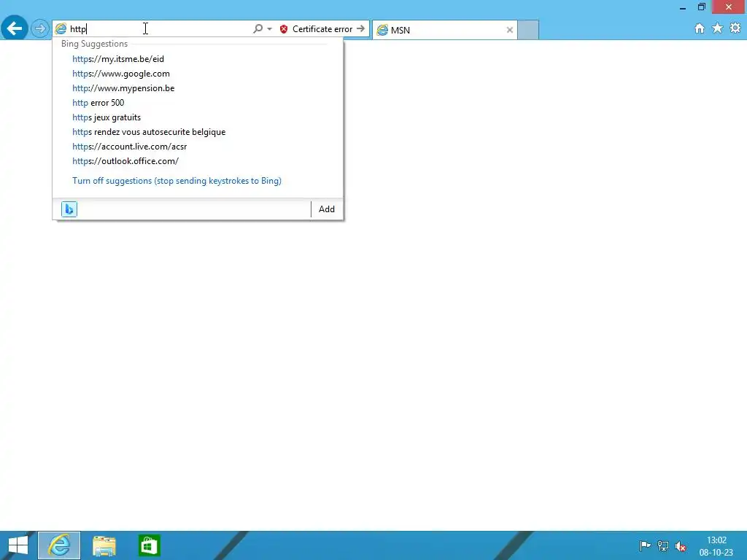
Task: Open the Home page icon
Action: click(x=700, y=28)
